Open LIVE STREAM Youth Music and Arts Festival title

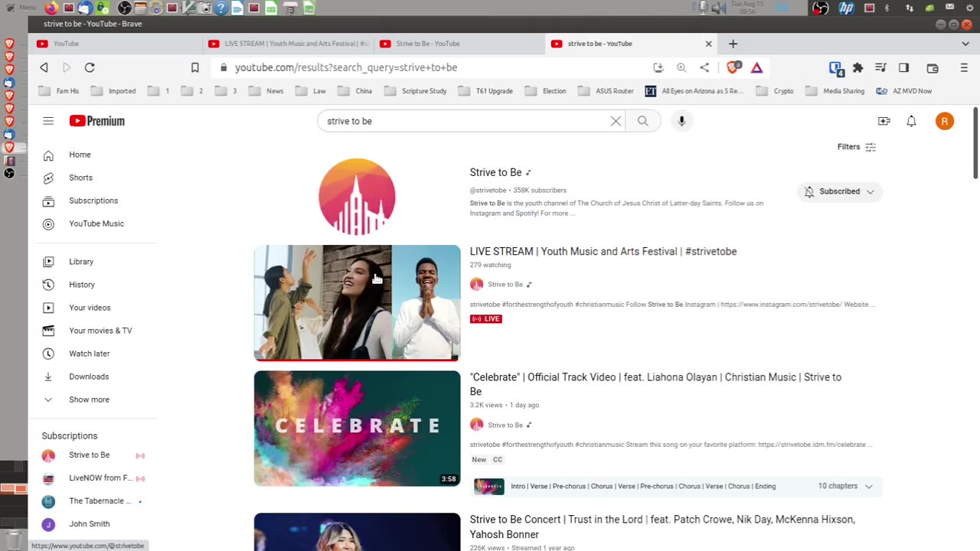[x=603, y=251]
